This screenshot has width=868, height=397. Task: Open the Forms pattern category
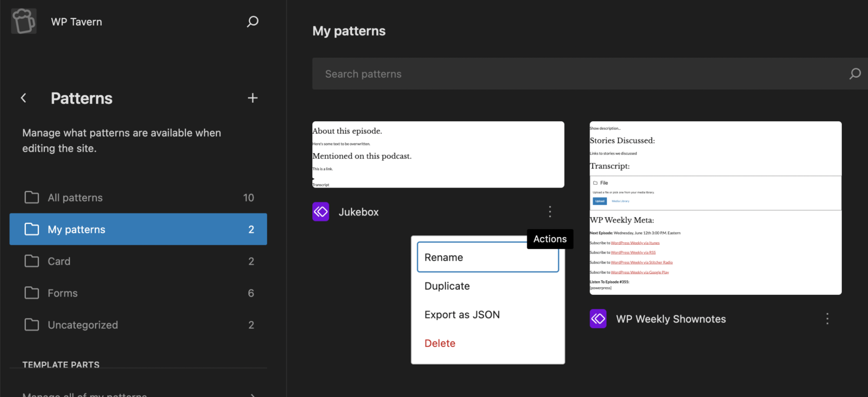[138, 293]
